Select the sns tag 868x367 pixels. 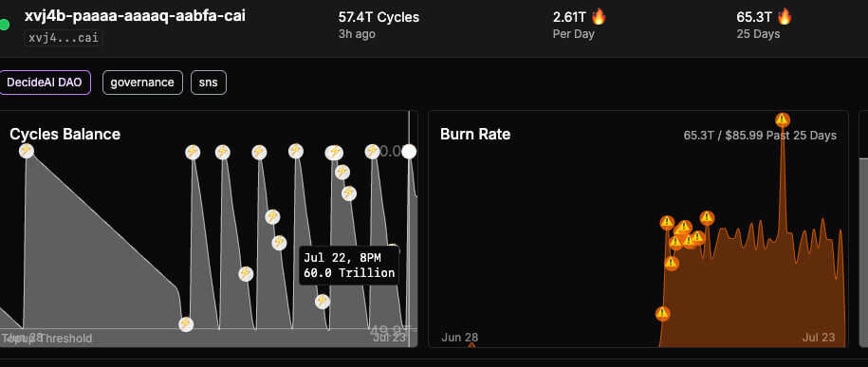209,83
